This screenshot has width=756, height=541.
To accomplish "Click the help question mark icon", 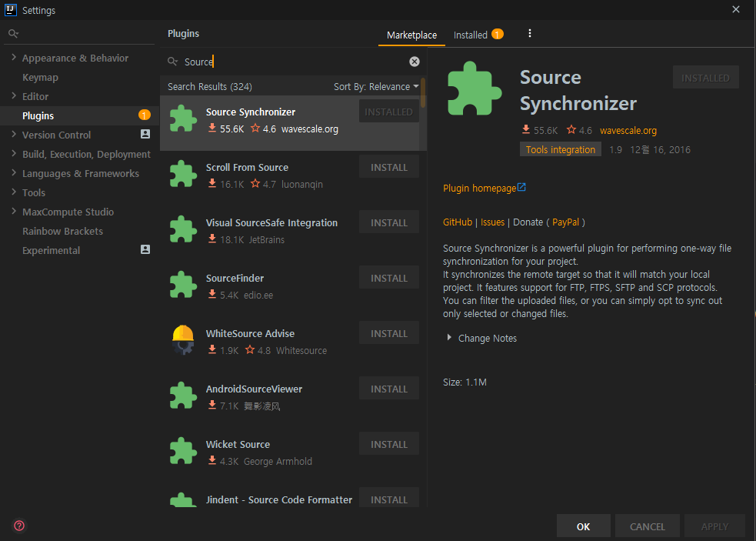I will coord(19,526).
